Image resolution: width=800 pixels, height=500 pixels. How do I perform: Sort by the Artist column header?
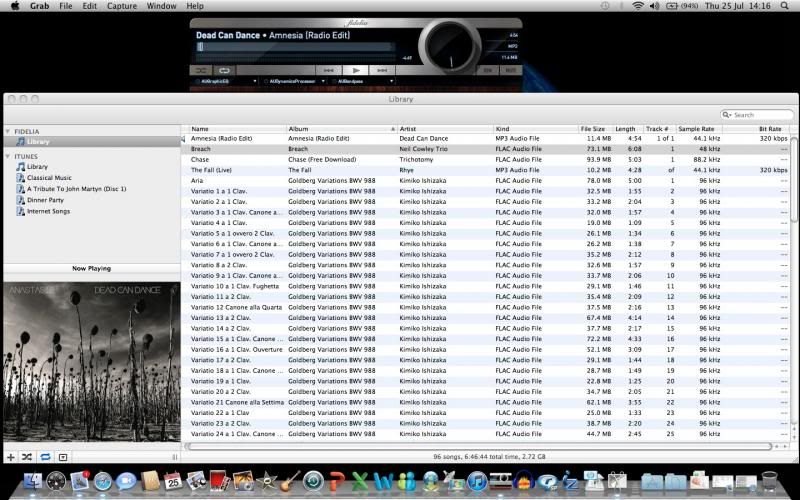tap(445, 129)
